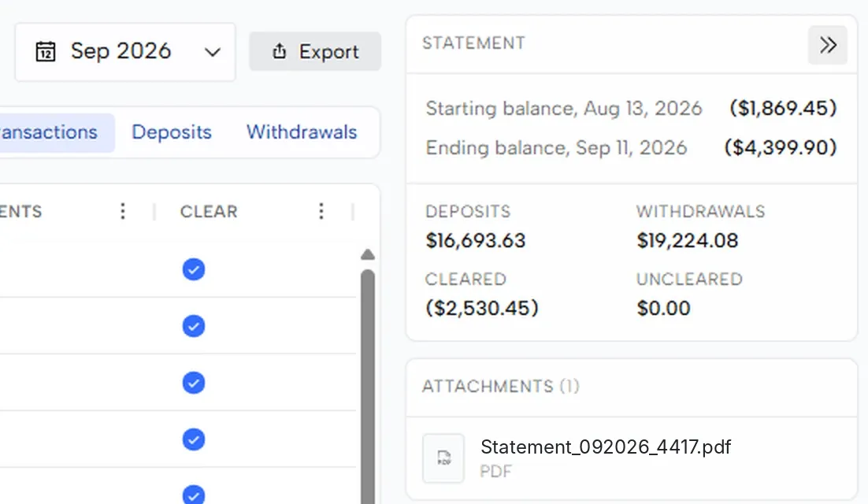Toggle cleared check in the fifth row

194,495
